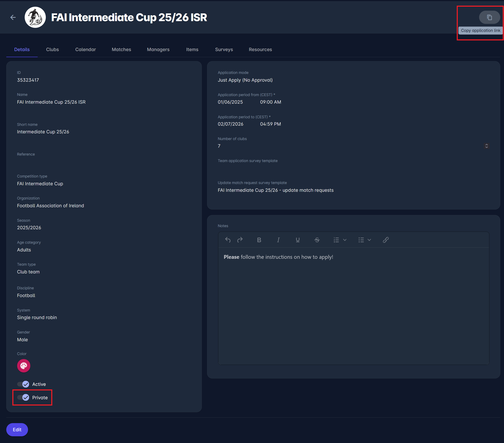The width and height of the screenshot is (504, 443).
Task: Click application mode Just Apply (No Approval)
Action: (245, 80)
